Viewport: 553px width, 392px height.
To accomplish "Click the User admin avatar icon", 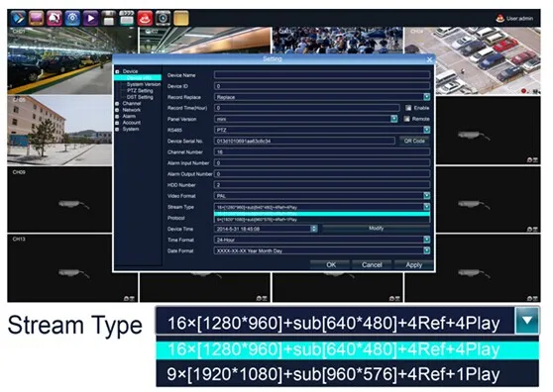I will (499, 19).
